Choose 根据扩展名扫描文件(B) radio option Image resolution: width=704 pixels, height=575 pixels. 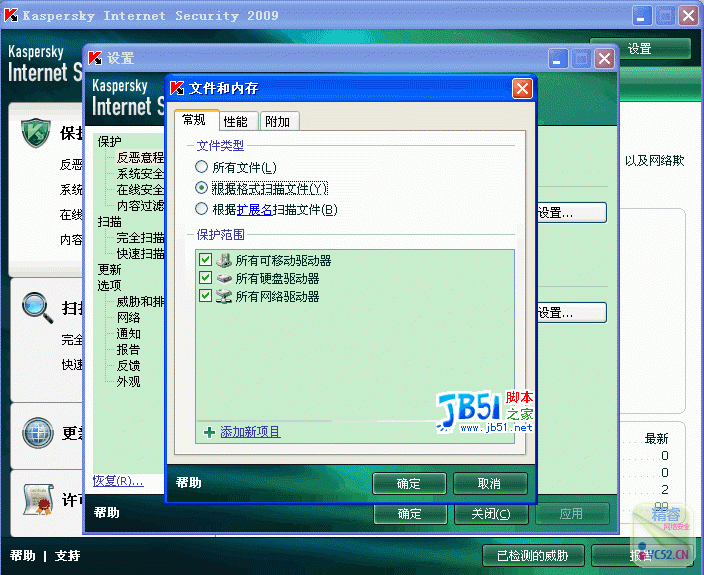(201, 209)
